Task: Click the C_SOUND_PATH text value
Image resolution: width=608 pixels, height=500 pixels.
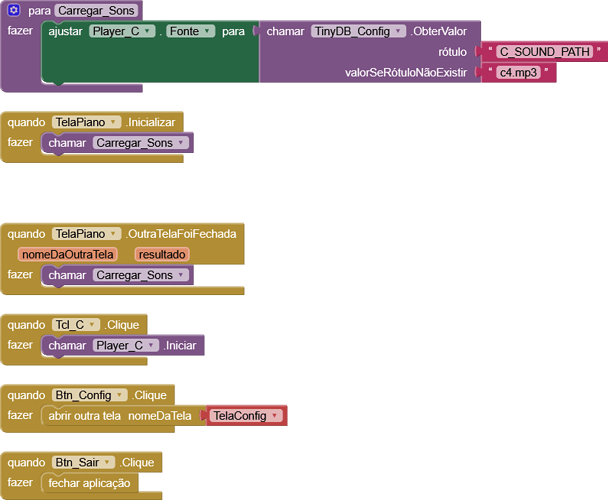Action: 545,51
